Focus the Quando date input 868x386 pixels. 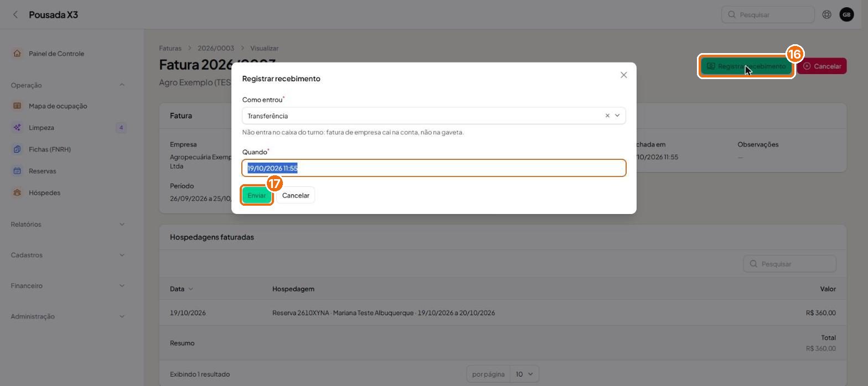click(434, 168)
